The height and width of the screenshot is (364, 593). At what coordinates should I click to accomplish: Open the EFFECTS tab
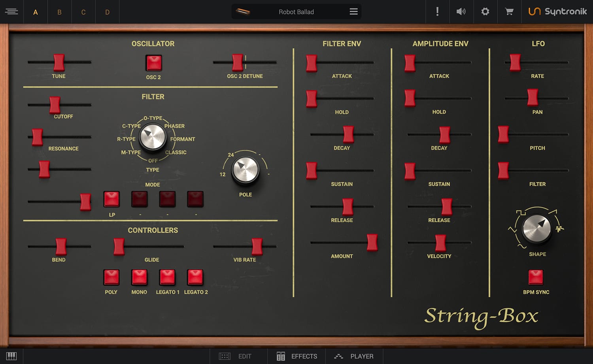pos(296,356)
